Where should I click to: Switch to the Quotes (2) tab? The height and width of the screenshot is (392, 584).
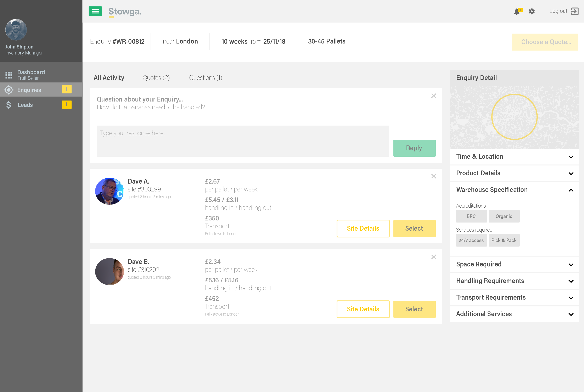(156, 78)
